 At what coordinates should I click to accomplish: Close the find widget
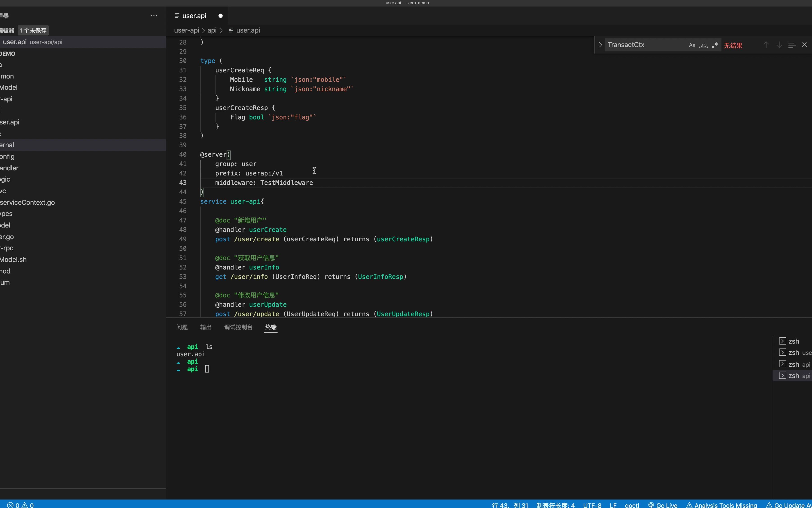click(804, 45)
